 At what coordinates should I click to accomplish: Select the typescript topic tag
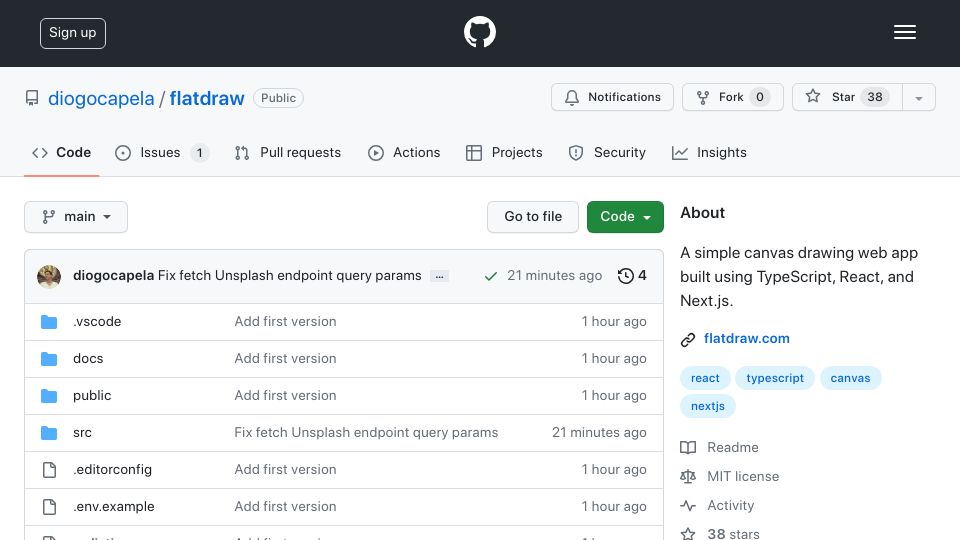pyautogui.click(x=774, y=378)
